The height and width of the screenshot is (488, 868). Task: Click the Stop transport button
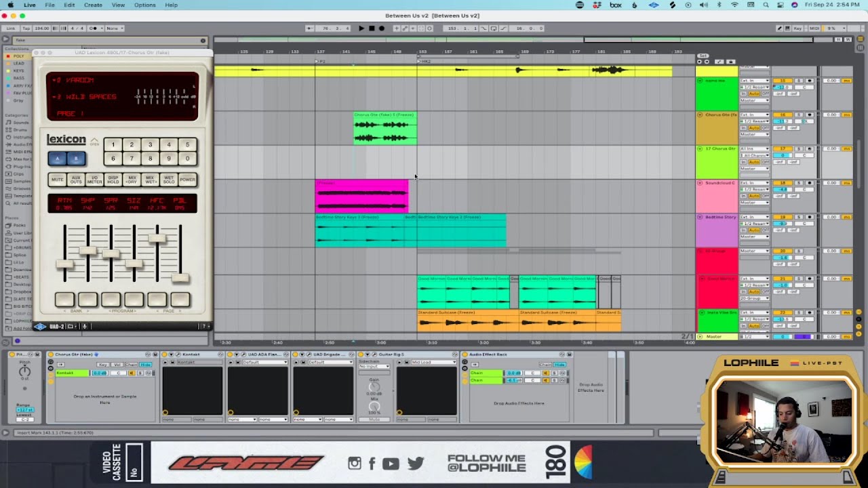(371, 28)
